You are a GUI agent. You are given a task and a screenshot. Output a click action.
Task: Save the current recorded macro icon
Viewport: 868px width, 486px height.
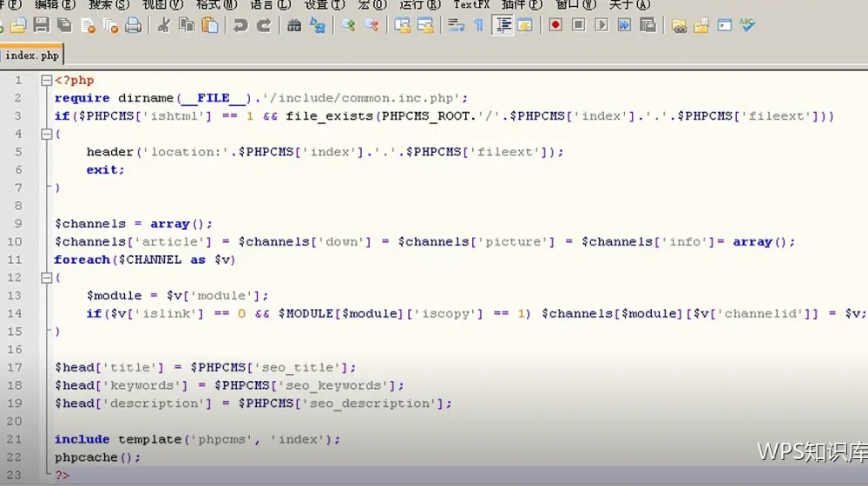(x=648, y=25)
